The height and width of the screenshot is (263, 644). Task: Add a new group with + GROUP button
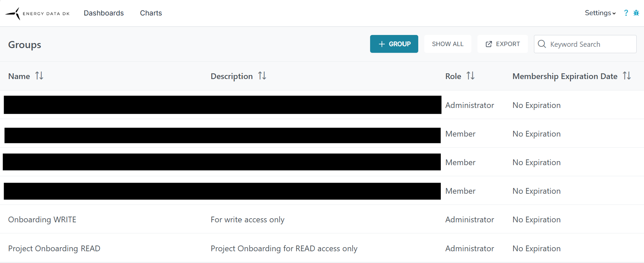pos(394,44)
